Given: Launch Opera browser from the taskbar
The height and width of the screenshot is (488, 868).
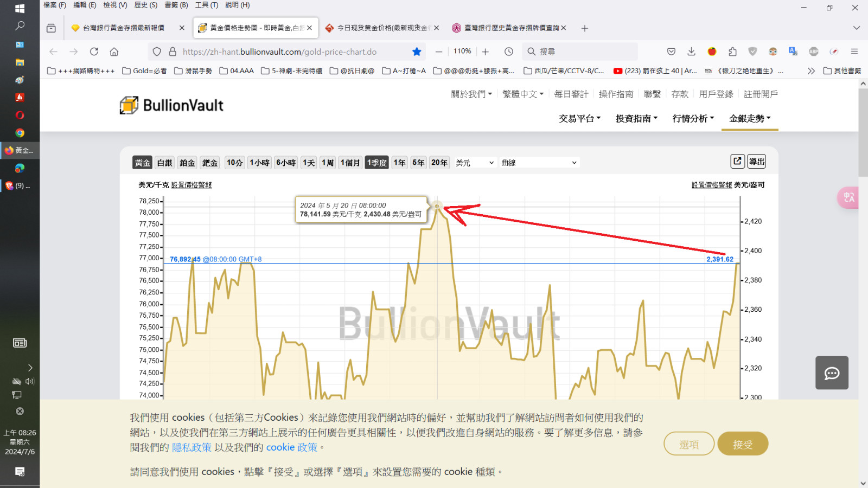Looking at the screenshot, I should (20, 115).
